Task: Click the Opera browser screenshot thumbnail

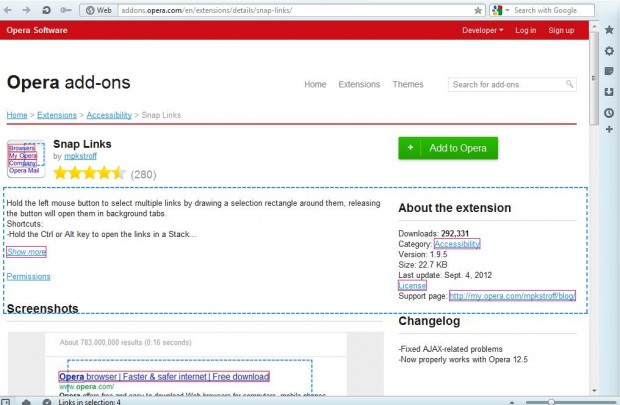Action: tap(196, 364)
